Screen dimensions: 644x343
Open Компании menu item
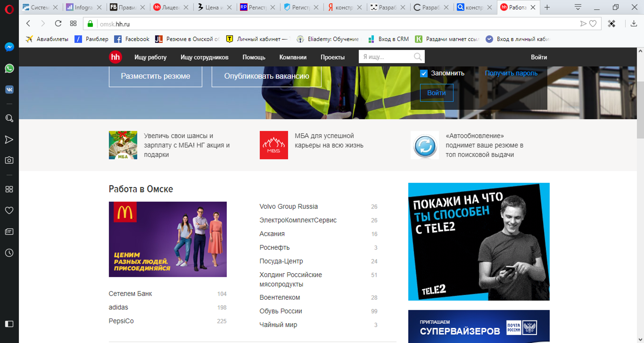(x=293, y=57)
